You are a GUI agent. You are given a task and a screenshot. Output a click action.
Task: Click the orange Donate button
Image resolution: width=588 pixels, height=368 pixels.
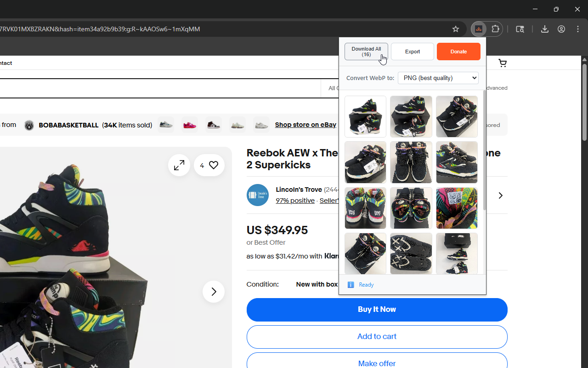(x=458, y=52)
